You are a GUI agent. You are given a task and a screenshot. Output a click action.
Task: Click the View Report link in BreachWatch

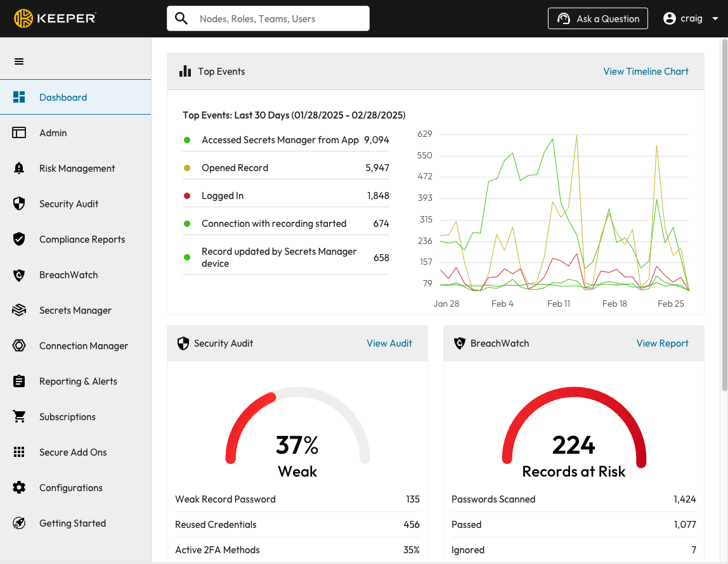tap(662, 343)
